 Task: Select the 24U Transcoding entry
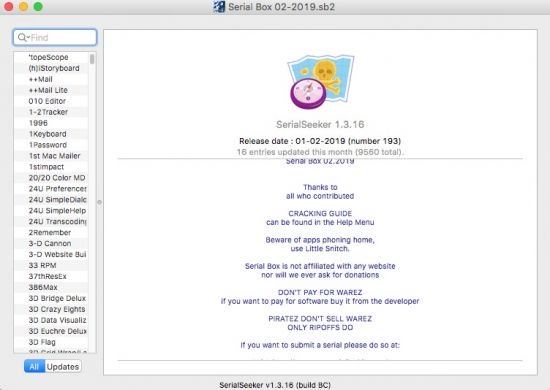point(51,222)
